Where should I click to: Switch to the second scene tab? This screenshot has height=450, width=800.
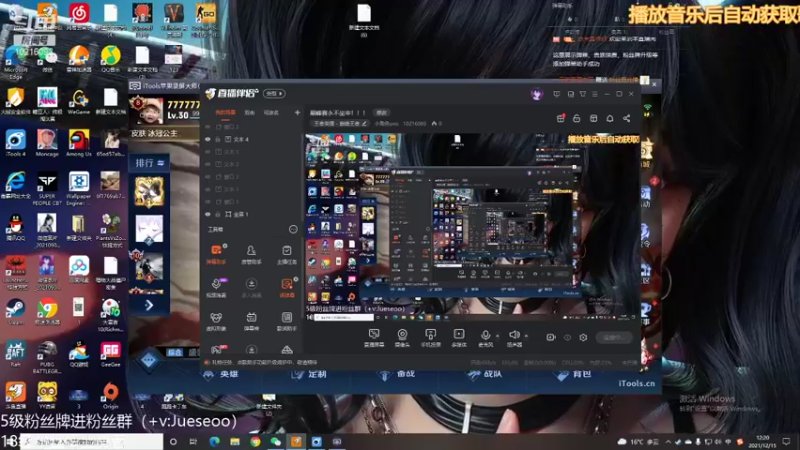tap(249, 112)
